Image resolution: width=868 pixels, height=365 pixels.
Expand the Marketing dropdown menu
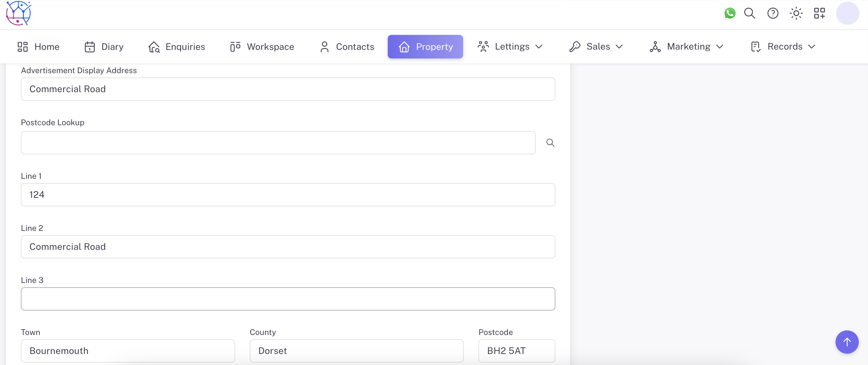coord(686,47)
